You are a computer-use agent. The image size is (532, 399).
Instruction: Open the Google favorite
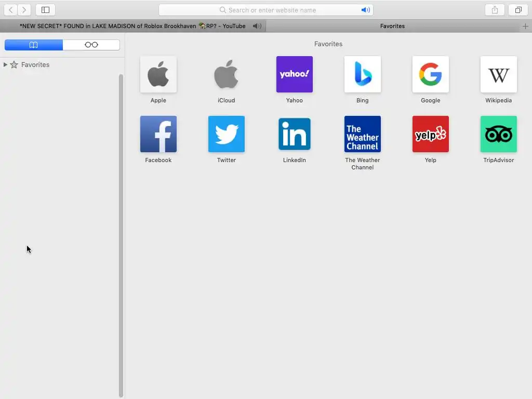click(431, 74)
